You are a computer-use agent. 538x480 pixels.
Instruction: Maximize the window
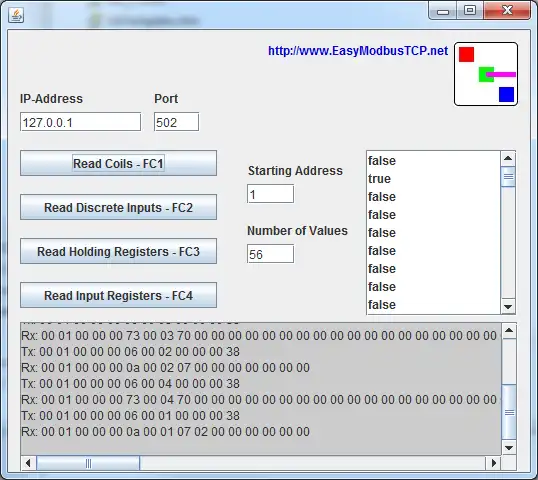470,11
